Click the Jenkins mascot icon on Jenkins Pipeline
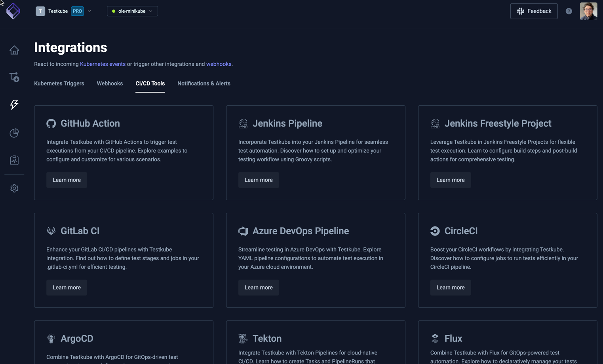Viewport: 603px width, 364px height. coord(243,123)
